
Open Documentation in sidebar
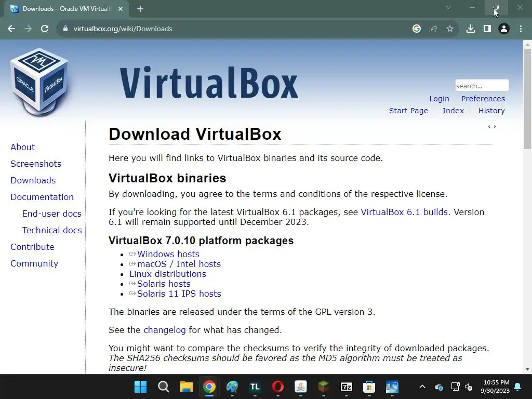pos(42,197)
